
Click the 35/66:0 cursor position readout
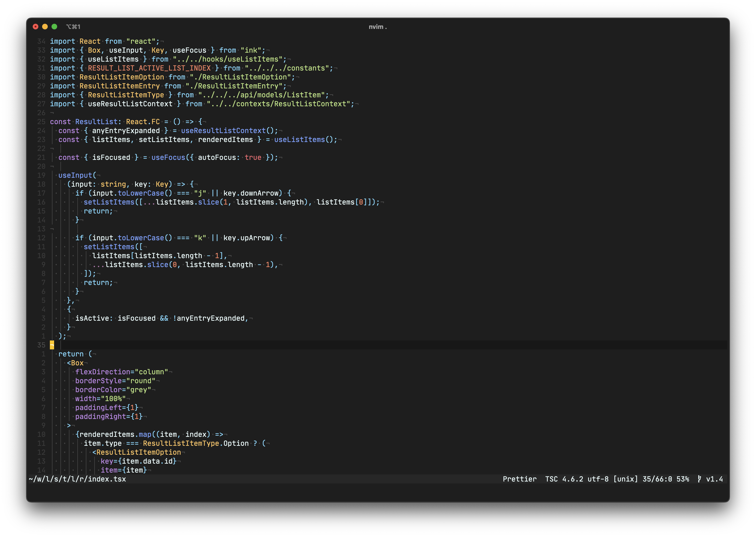point(657,479)
